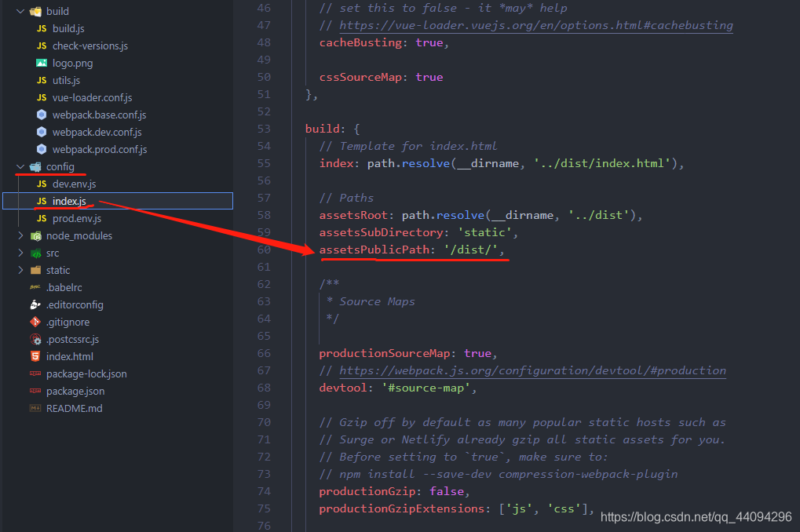
Task: Click the '../dist/index.html' string
Action: click(601, 163)
